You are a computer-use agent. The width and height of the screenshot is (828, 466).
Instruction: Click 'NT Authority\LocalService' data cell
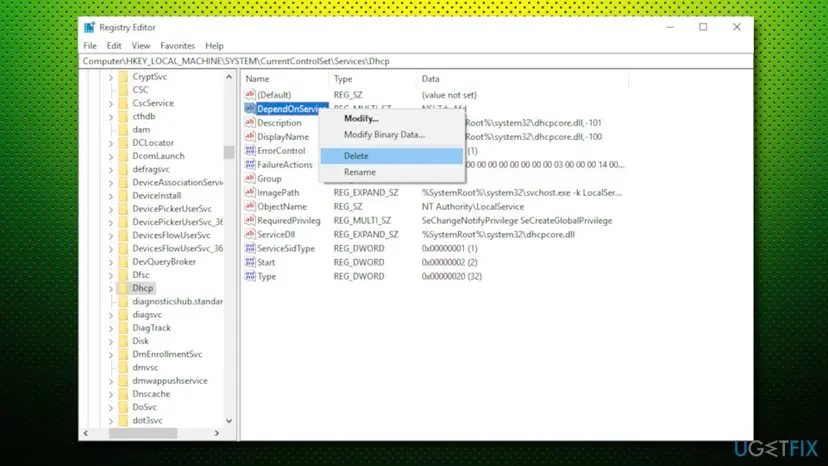point(473,207)
